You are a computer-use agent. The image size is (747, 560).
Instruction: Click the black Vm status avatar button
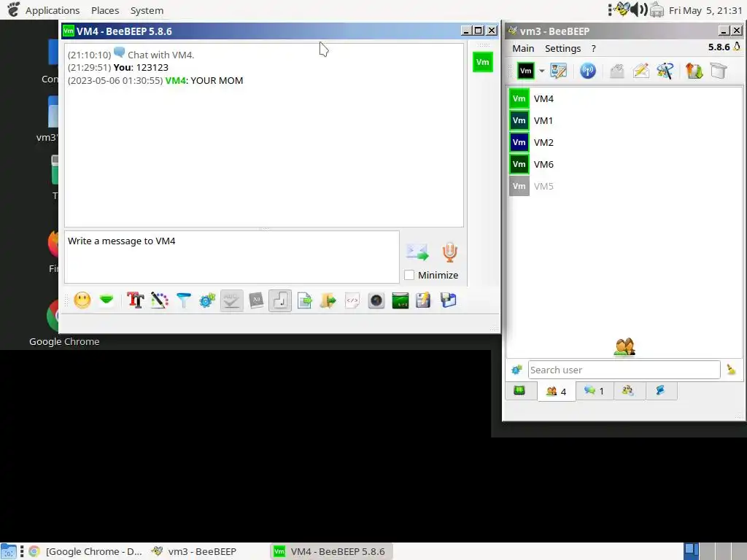click(x=526, y=71)
